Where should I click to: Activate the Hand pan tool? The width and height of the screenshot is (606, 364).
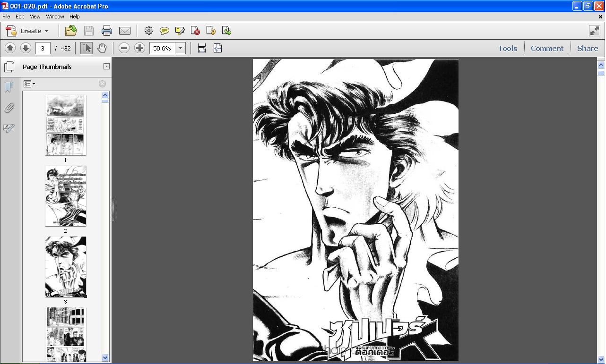[102, 48]
